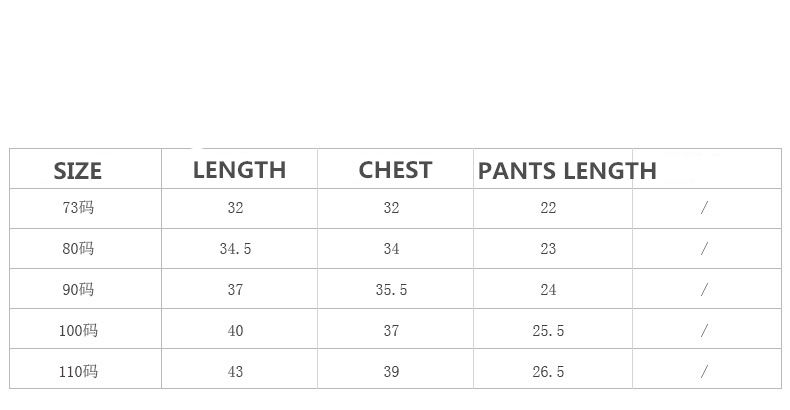Click the 110码 size cell
The width and height of the screenshot is (790, 410).
[78, 372]
